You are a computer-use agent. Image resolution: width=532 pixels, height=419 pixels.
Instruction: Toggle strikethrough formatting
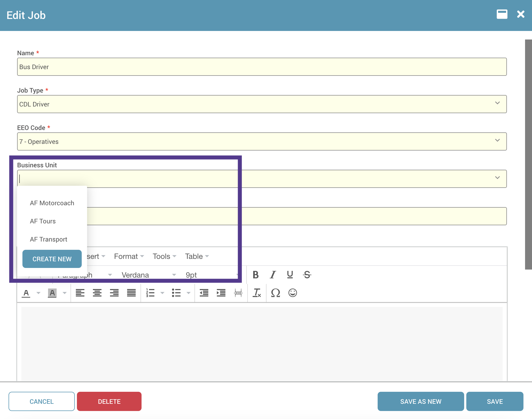307,275
